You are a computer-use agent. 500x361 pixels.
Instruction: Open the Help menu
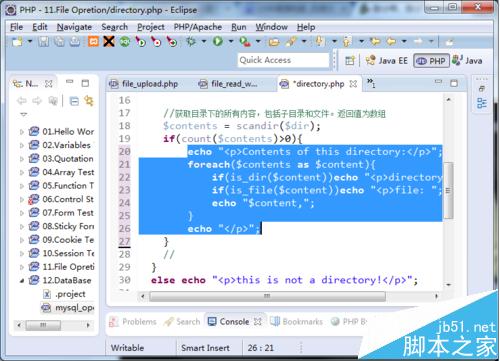[x=306, y=27]
